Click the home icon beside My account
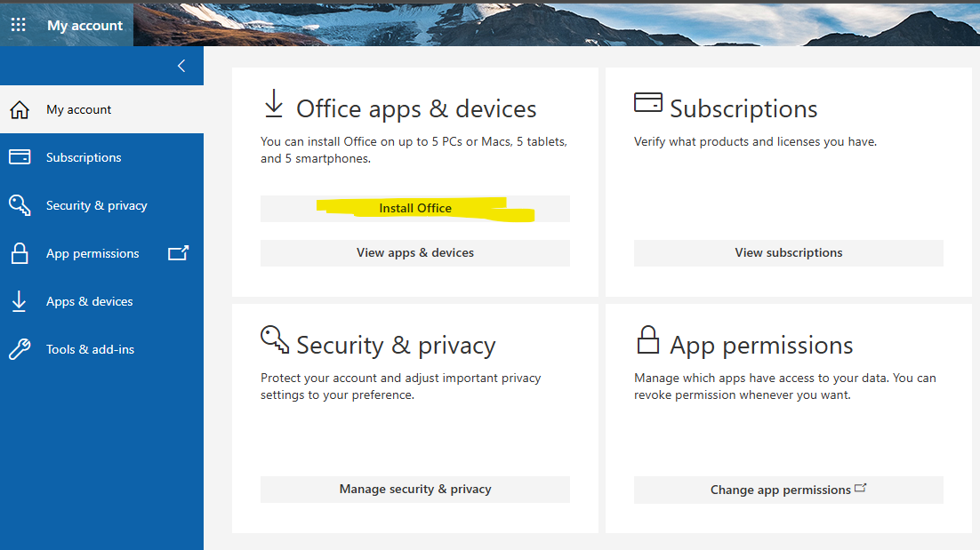Screen dimensions: 980x550 coord(20,110)
